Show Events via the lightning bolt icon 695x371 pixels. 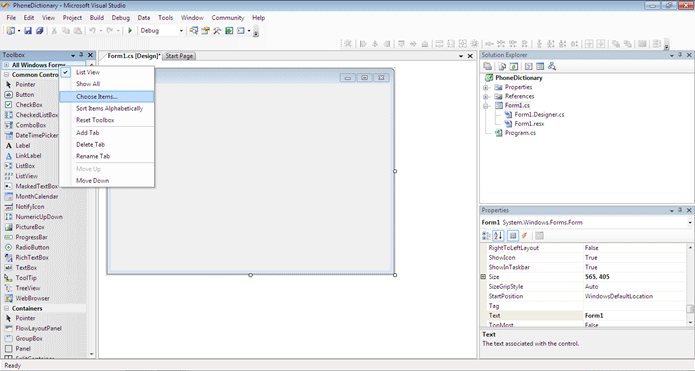[524, 236]
